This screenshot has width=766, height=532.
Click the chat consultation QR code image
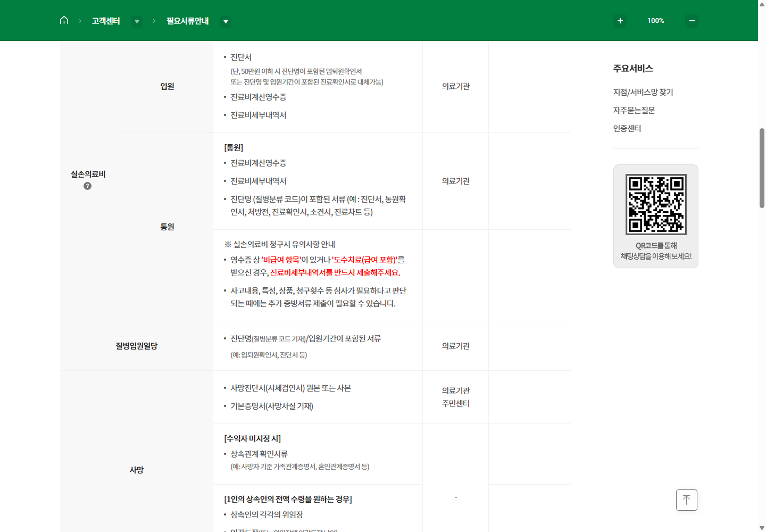(656, 204)
